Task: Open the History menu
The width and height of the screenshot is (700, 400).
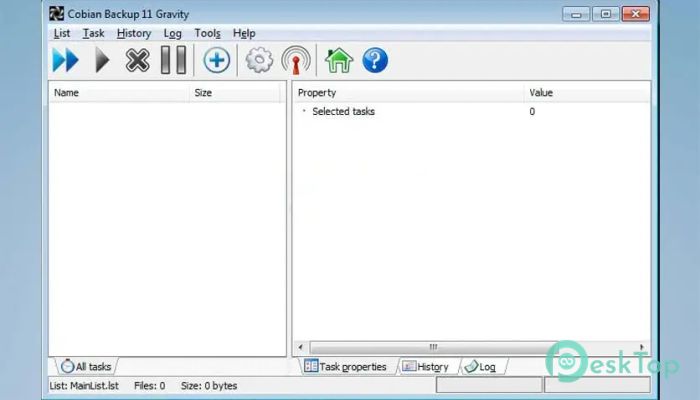Action: tap(133, 33)
